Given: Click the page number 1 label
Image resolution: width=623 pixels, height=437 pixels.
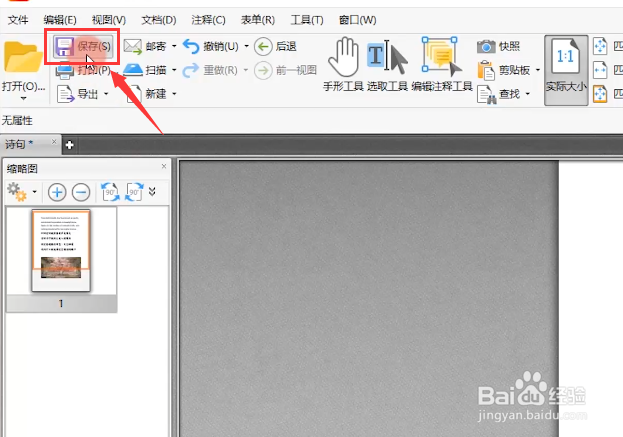Looking at the screenshot, I should (x=61, y=304).
